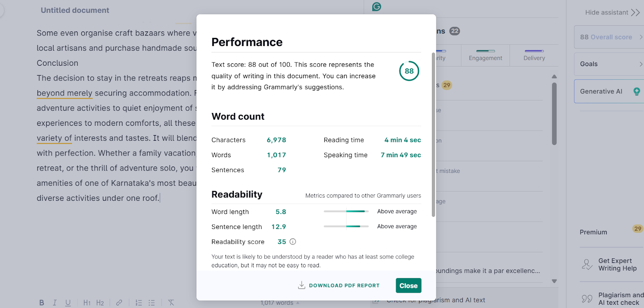The image size is (644, 308).
Task: Insert a link from toolbar
Action: pyautogui.click(x=119, y=303)
